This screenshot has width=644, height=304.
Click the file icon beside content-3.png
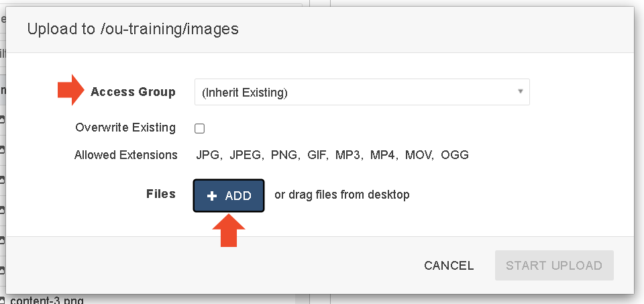click(2, 301)
